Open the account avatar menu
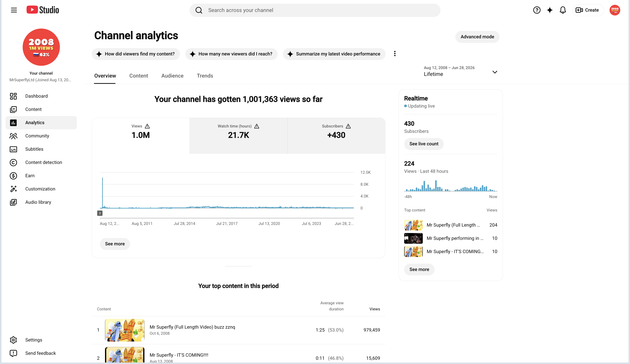 [615, 10]
